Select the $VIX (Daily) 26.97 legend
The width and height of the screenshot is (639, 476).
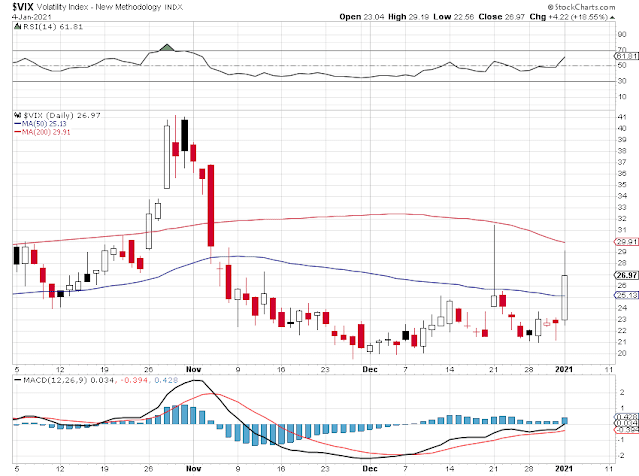coord(62,115)
